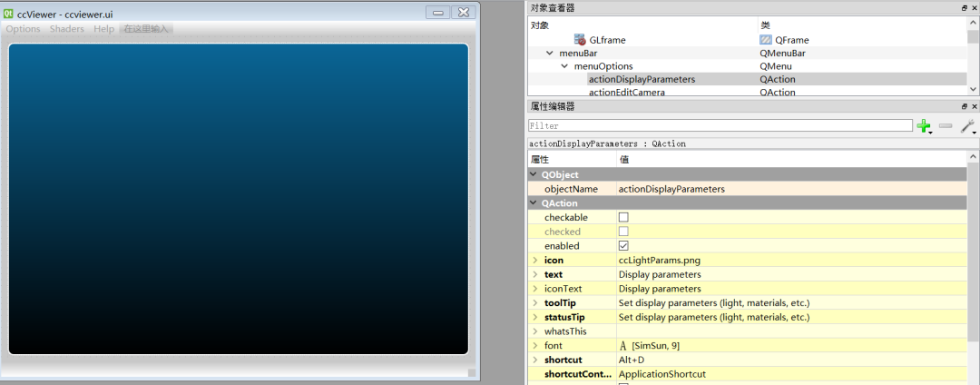Select the menuBar object row
The image size is (980, 385).
point(748,54)
